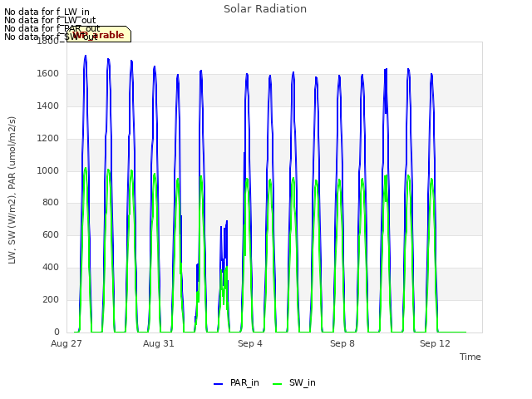Click the first green SW_in peak near 1000

pos(86,169)
